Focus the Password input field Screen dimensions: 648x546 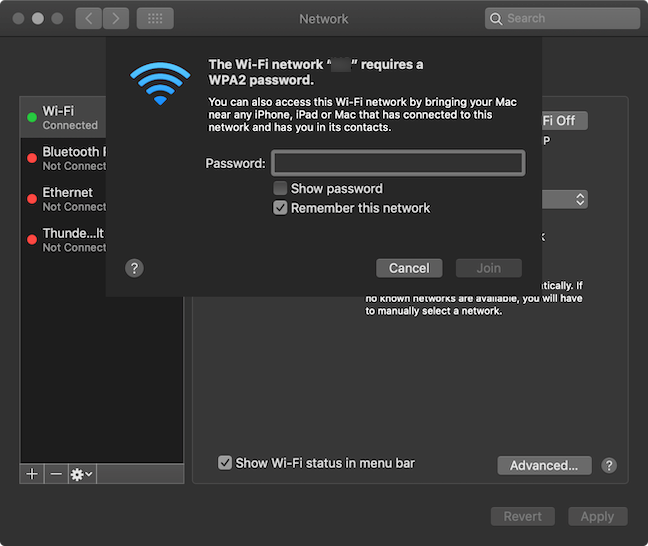(x=398, y=163)
